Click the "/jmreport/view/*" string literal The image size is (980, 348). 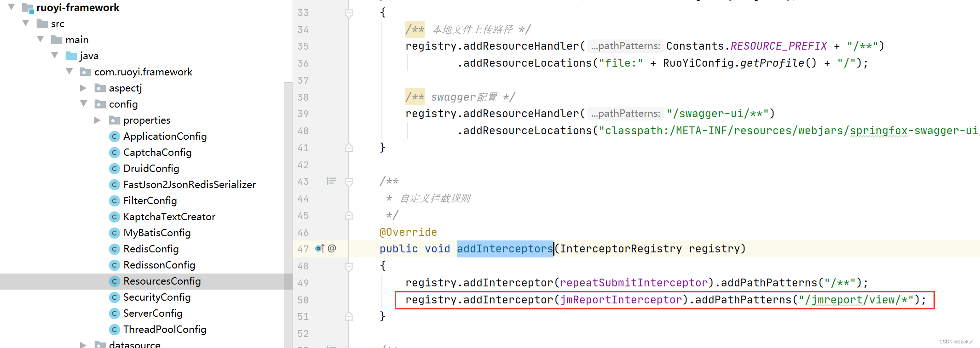[856, 300]
